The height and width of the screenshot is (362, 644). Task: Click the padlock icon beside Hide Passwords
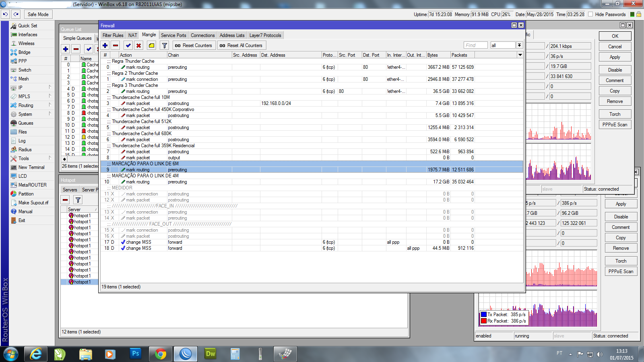(639, 14)
